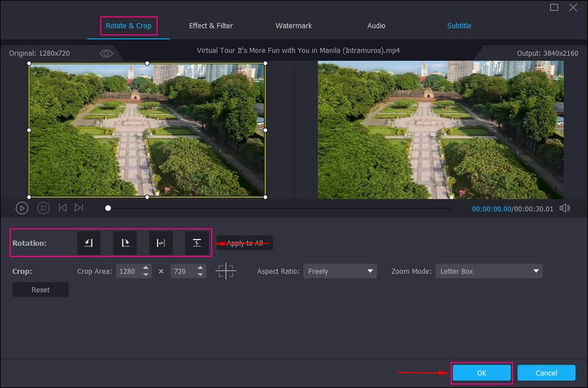588x388 pixels.
Task: Open the Watermark tab
Action: pos(293,26)
